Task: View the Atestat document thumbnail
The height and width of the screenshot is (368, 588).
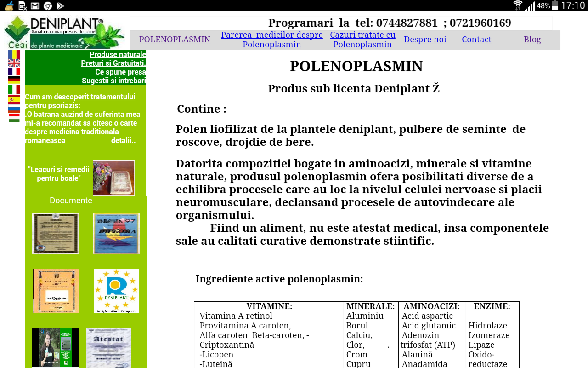Action: pyautogui.click(x=108, y=348)
